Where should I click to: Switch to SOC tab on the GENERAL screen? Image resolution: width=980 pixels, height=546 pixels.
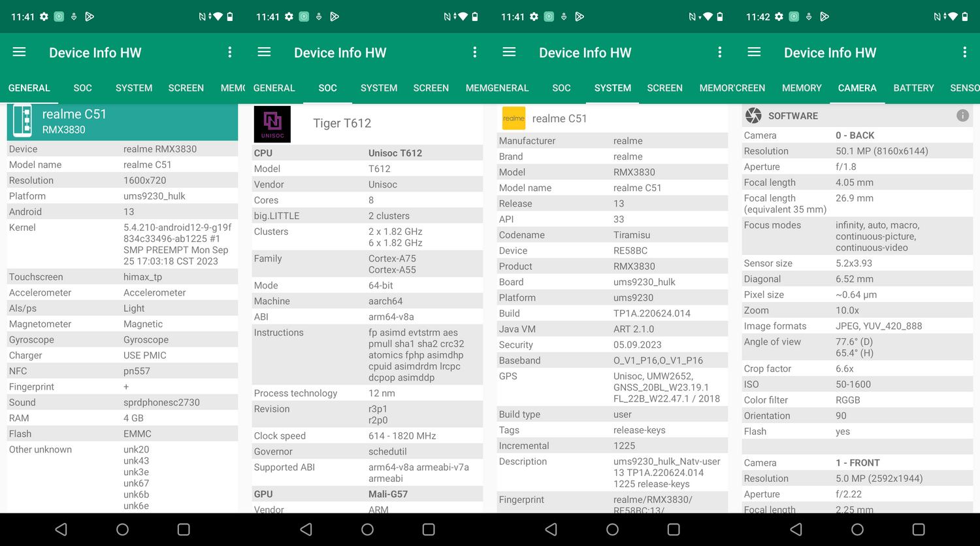pos(82,88)
